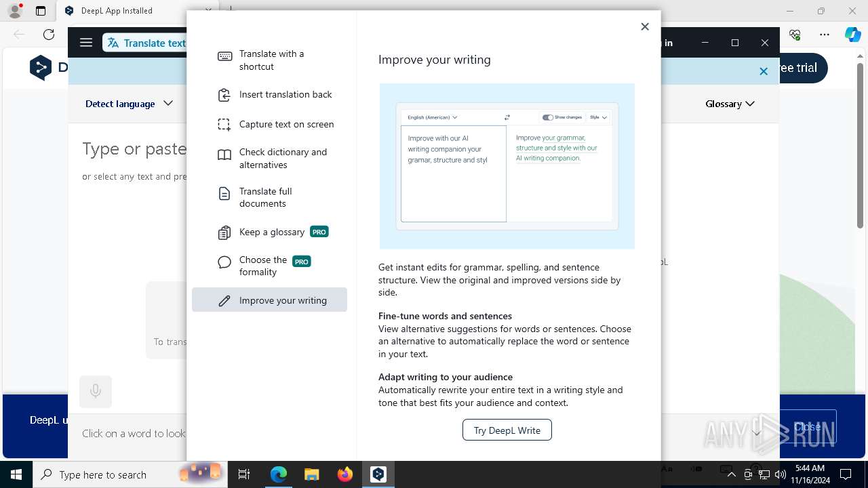Open Keep a glossary PRO item
Image resolution: width=868 pixels, height=488 pixels.
(269, 232)
